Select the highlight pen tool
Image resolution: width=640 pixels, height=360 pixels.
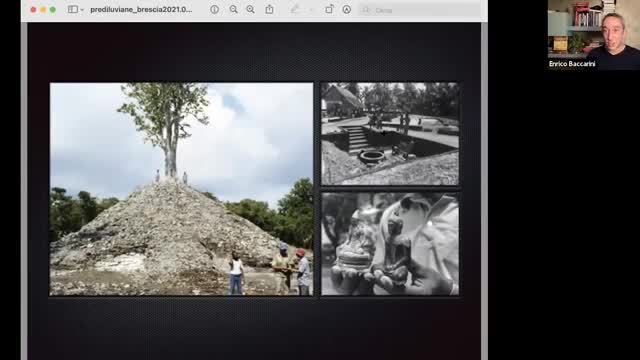click(x=295, y=9)
